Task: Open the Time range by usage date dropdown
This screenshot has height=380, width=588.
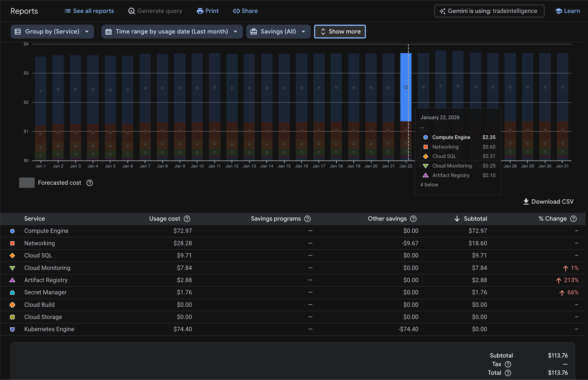Action: click(172, 31)
